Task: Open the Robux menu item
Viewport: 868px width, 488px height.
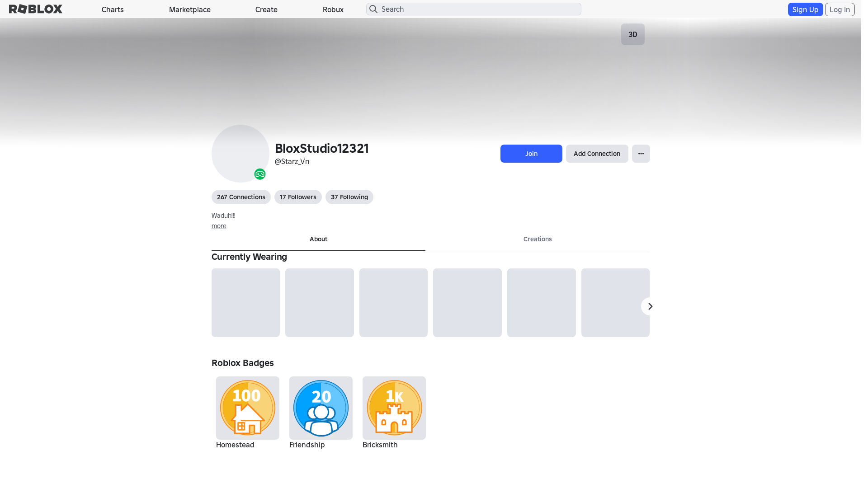Action: [x=333, y=9]
